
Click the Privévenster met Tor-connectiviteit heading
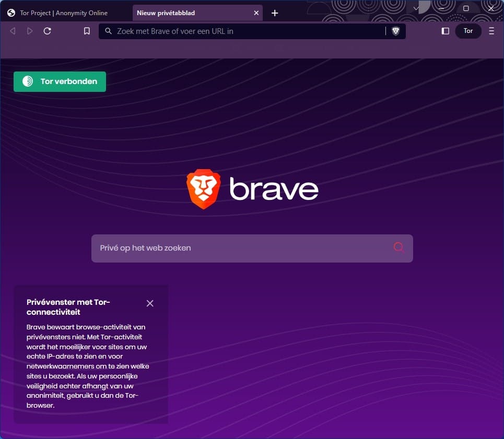click(68, 307)
